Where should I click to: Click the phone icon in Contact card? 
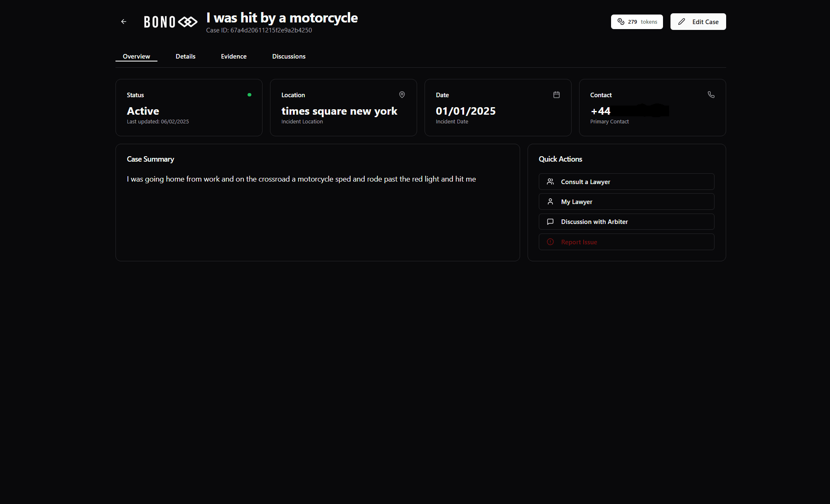711,95
